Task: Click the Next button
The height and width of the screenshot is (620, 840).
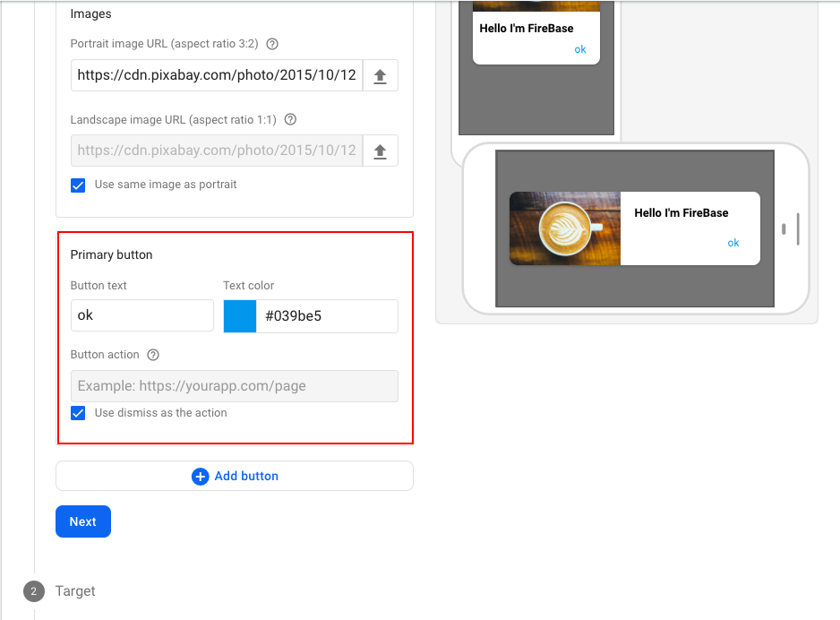Action: tap(83, 521)
